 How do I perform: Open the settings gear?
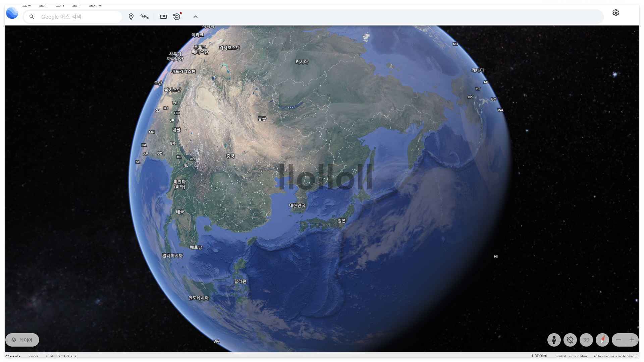[615, 13]
